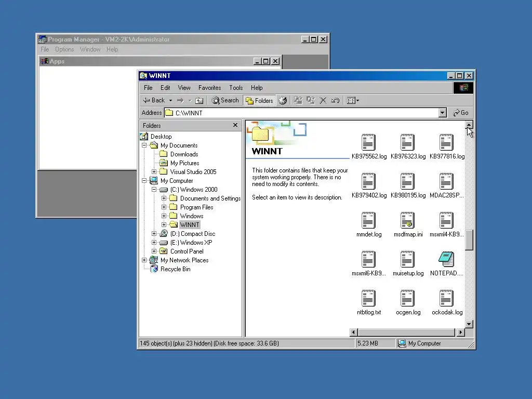532x399 pixels.
Task: Open Options menu in Program Manager
Action: [64, 49]
